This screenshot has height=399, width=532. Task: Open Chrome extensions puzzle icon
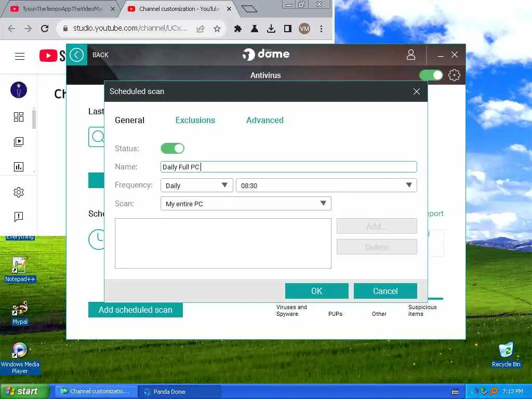click(238, 29)
